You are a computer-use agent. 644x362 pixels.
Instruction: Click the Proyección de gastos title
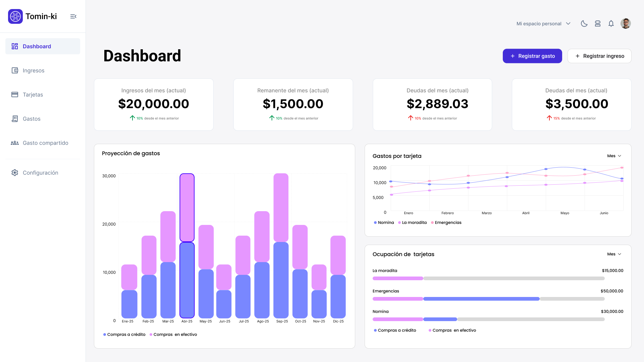131,153
